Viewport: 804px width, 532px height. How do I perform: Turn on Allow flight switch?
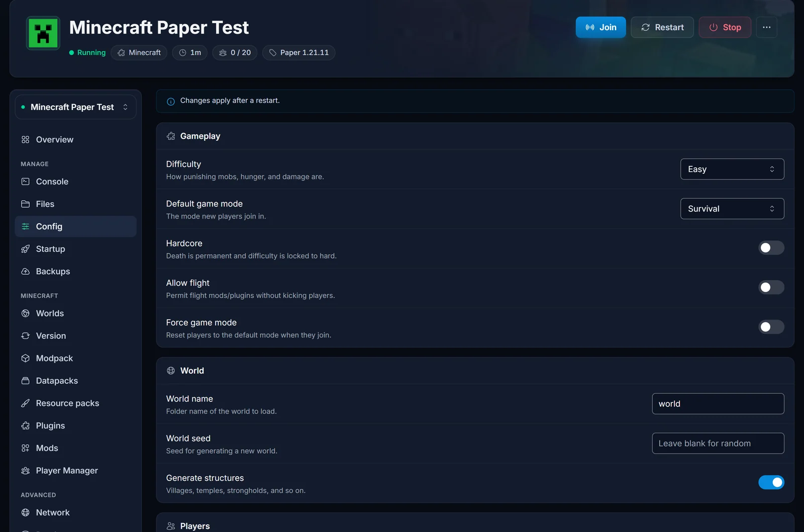pyautogui.click(x=771, y=287)
